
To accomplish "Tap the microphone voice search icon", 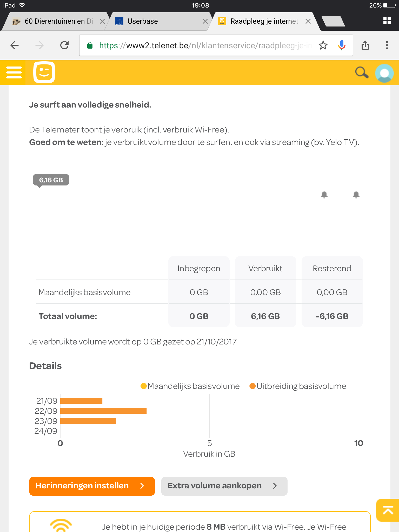I will coord(342,45).
